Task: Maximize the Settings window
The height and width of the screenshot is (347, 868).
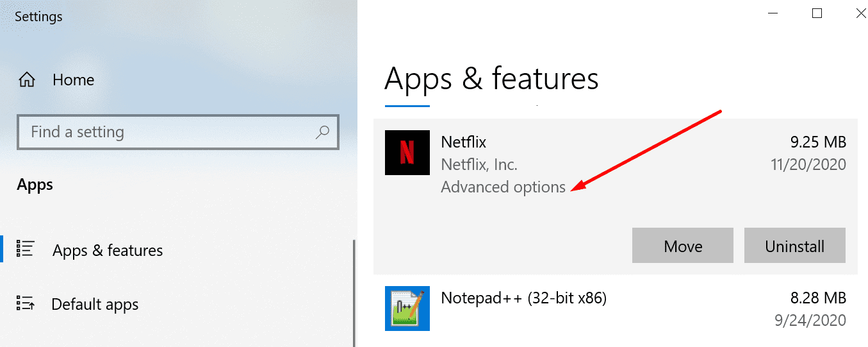Action: coord(817,13)
